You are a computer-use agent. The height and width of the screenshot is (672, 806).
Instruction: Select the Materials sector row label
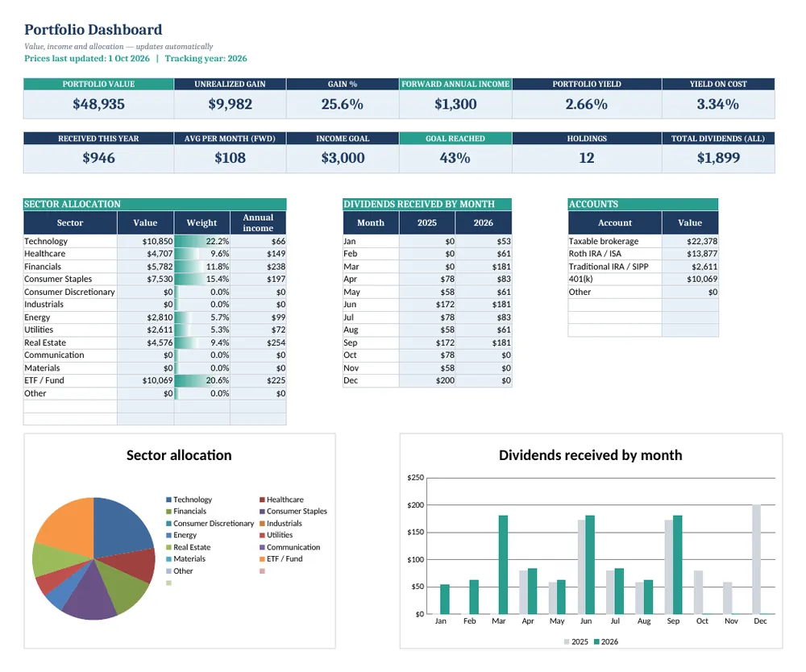[x=70, y=368]
